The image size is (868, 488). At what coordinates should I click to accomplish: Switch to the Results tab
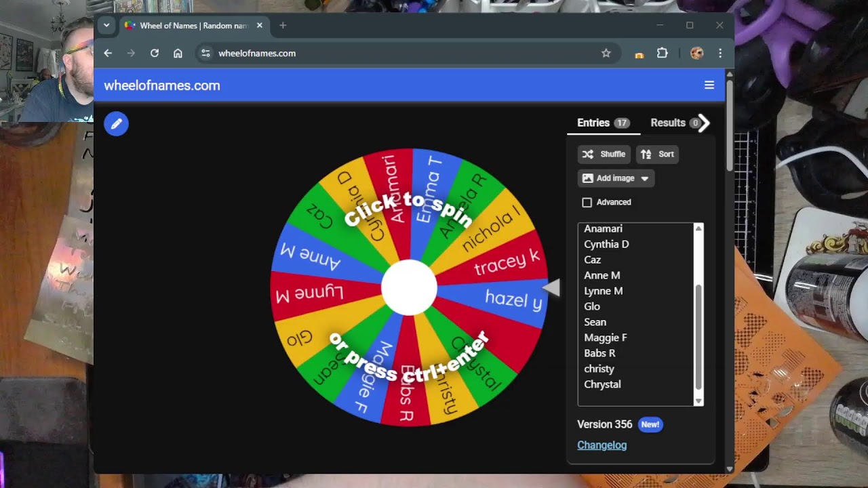[674, 123]
